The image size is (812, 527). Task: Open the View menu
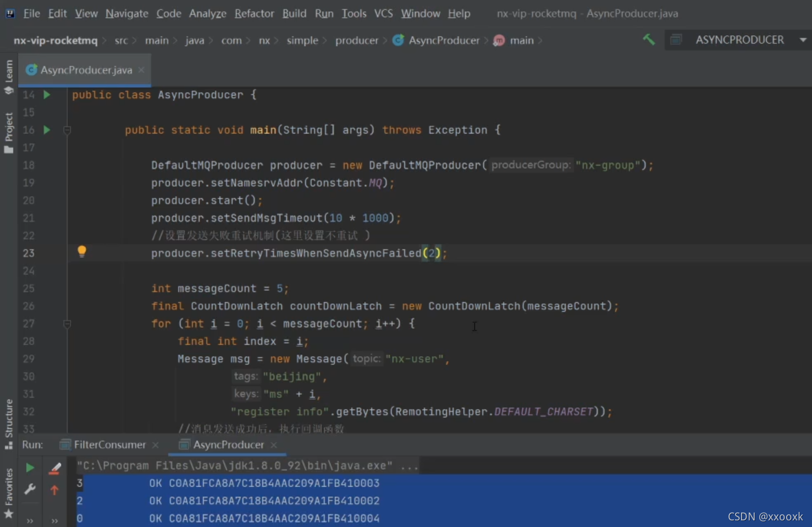(86, 13)
